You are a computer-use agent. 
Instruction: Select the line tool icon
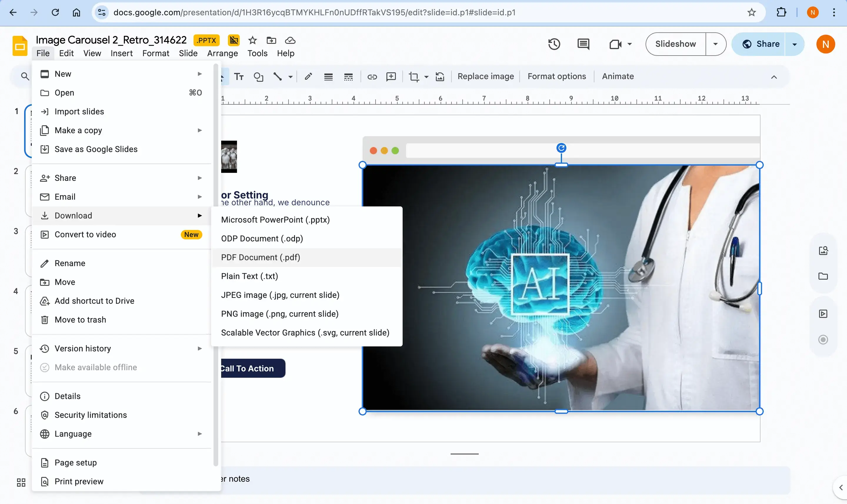pos(277,77)
